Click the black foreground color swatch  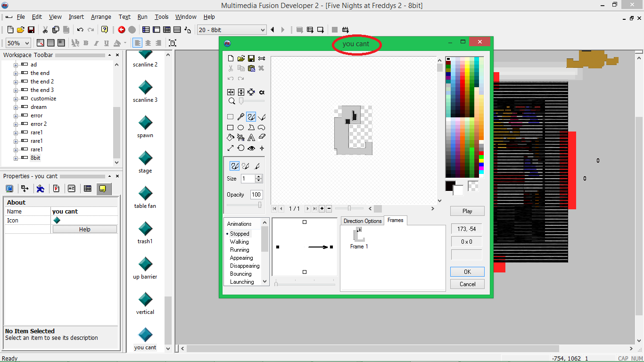coord(450,186)
